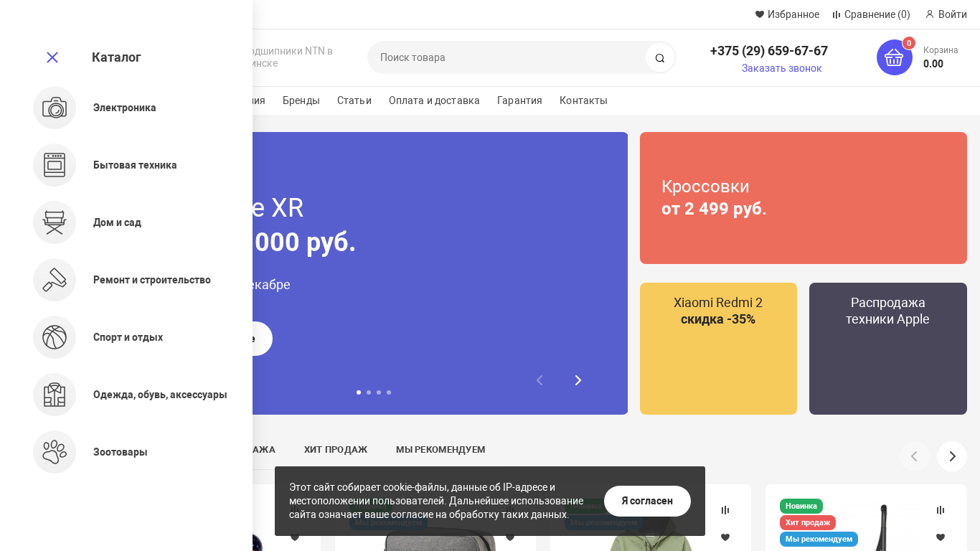Show the next banner slide arrow

point(578,380)
